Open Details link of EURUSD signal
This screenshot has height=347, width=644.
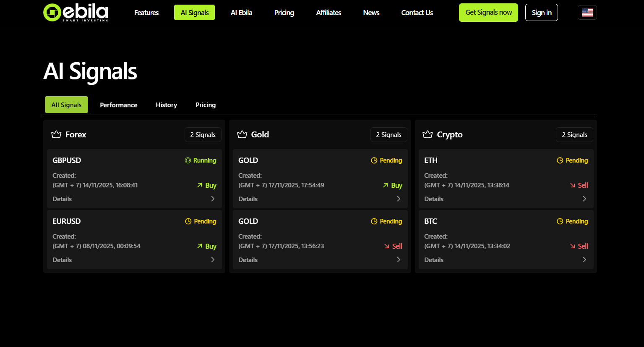click(62, 260)
